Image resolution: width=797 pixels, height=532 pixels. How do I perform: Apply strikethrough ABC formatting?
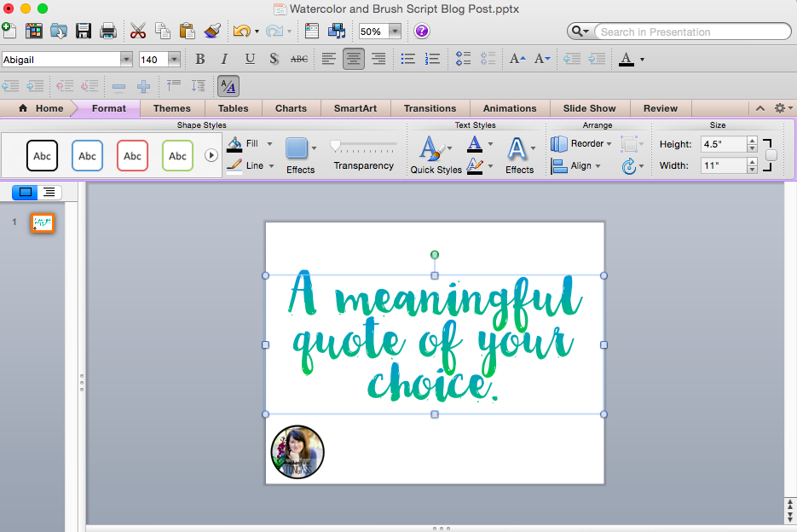[x=299, y=59]
